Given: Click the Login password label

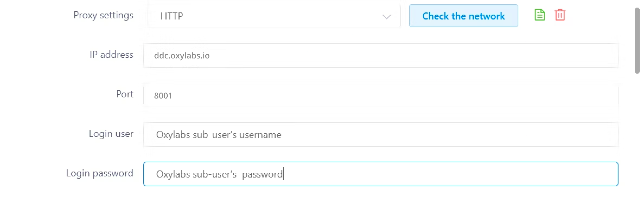Looking at the screenshot, I should point(100,173).
